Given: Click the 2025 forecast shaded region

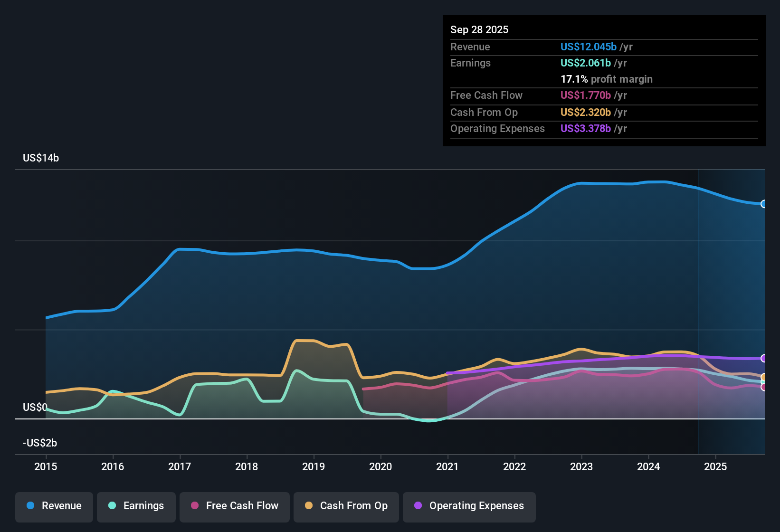Looking at the screenshot, I should pos(732,285).
